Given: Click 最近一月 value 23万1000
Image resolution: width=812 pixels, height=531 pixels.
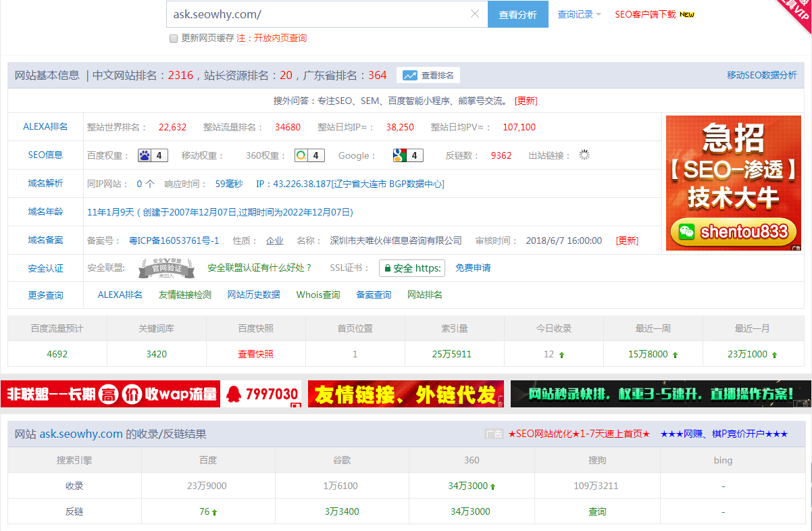Looking at the screenshot, I should point(747,354).
